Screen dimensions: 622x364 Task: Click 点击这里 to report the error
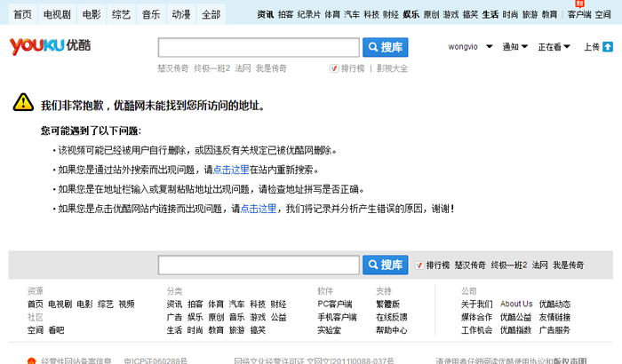259,209
